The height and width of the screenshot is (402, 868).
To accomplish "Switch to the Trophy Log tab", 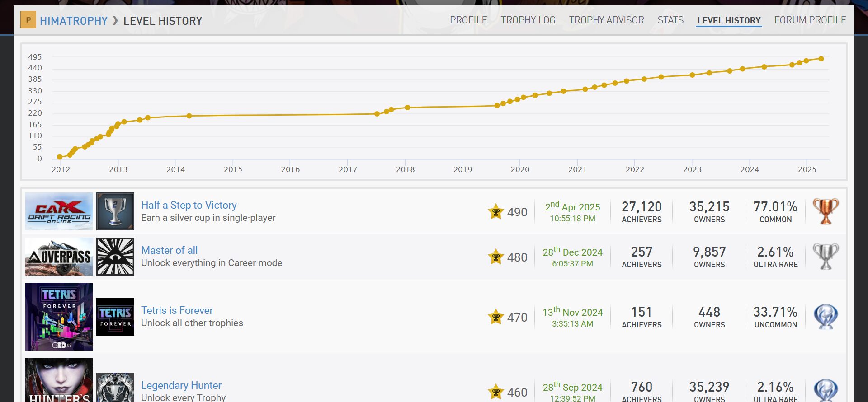I will [528, 20].
